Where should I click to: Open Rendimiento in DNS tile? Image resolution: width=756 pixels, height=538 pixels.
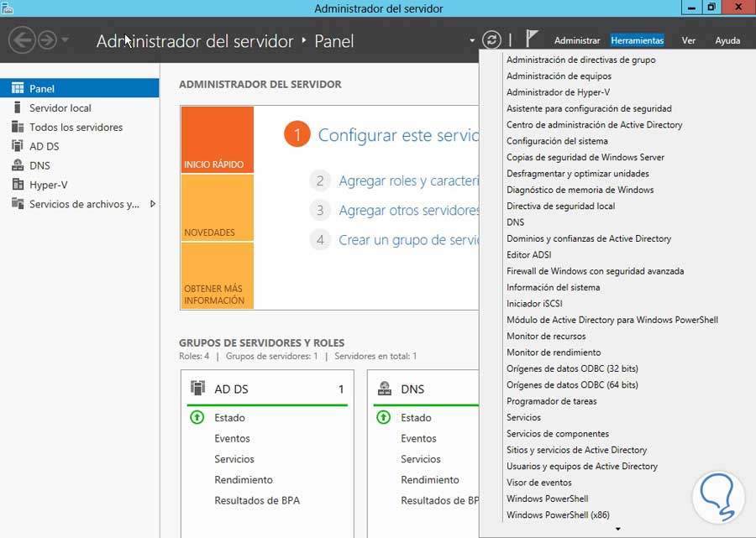[430, 480]
